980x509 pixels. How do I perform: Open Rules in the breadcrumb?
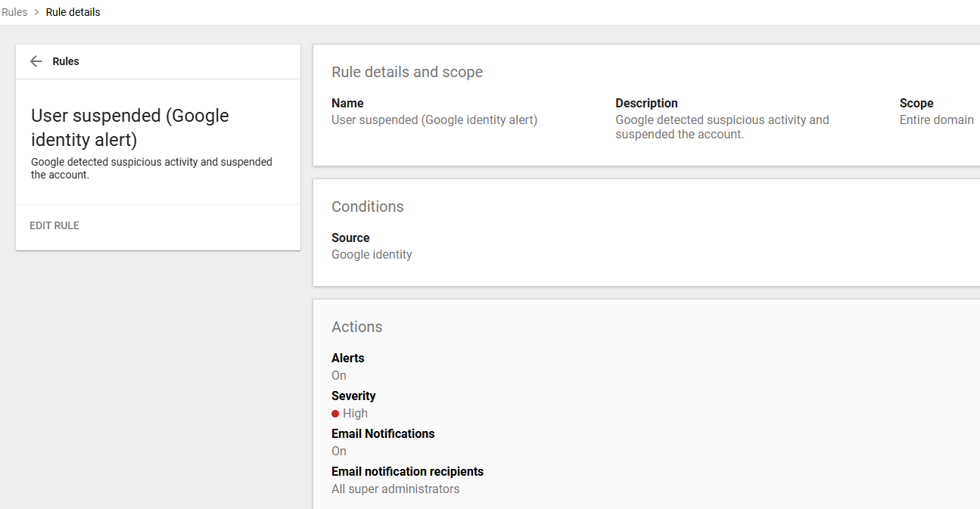click(x=14, y=12)
